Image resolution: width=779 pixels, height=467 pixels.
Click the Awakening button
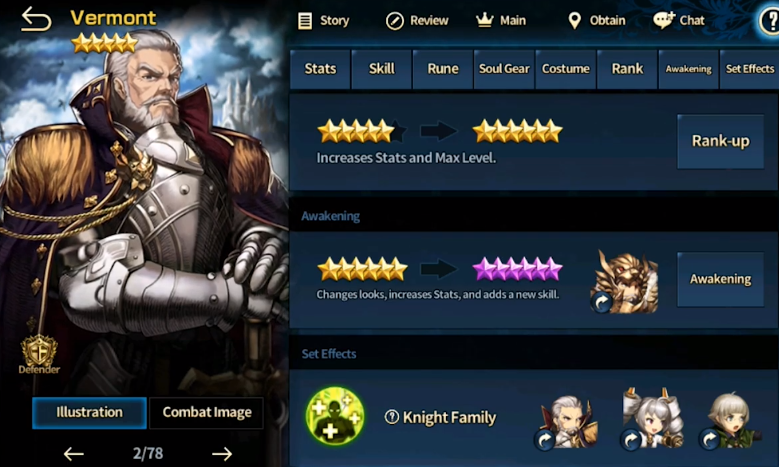click(720, 279)
